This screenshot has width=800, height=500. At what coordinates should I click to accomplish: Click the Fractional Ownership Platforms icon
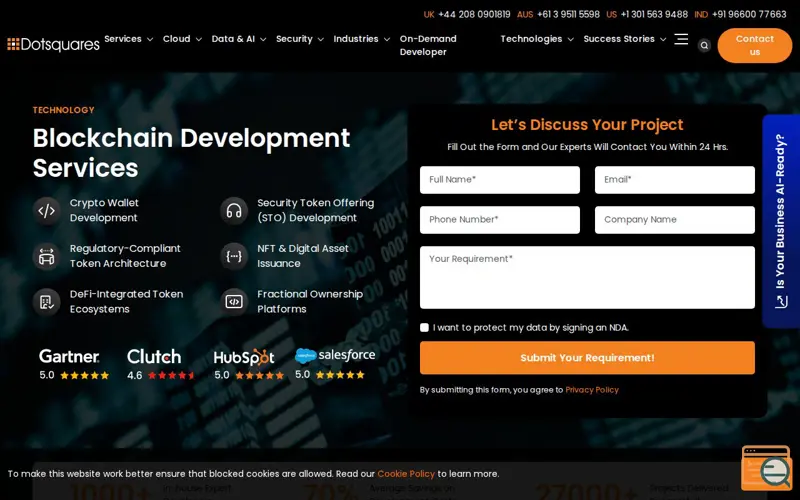tap(234, 302)
